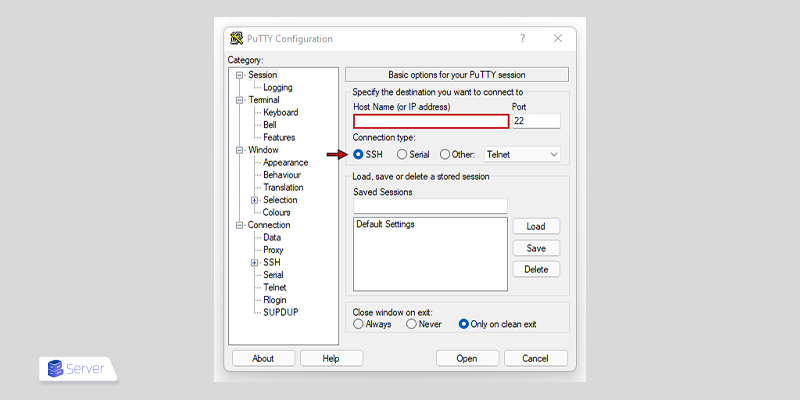Select the Other connection type radio button
The height and width of the screenshot is (400, 800).
coord(445,154)
